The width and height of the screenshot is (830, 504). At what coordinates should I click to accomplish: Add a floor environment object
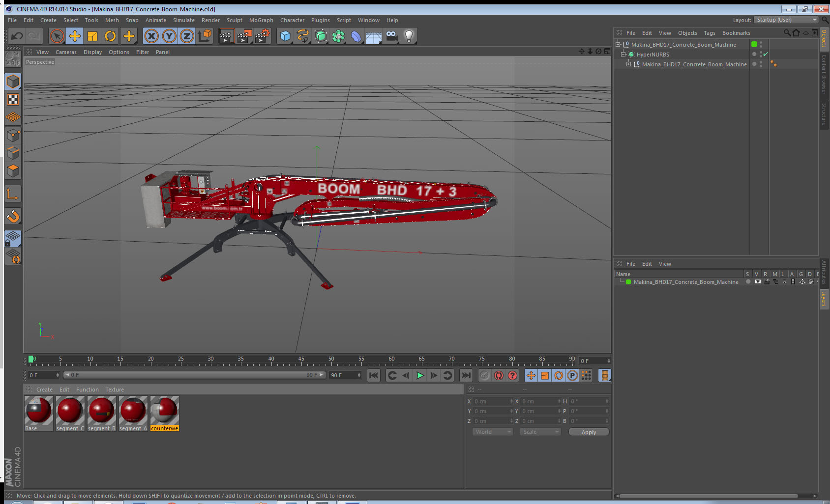(x=374, y=36)
